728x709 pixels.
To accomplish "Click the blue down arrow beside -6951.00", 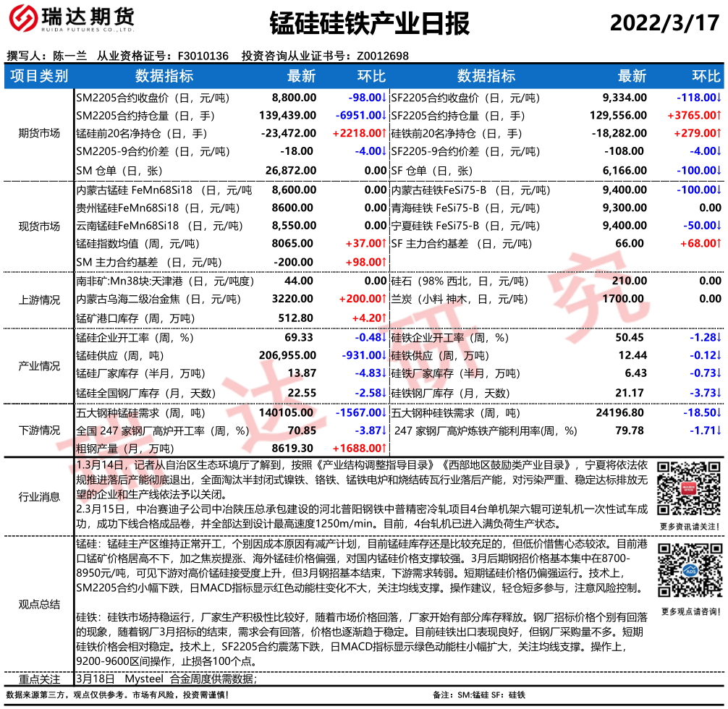I will [x=383, y=116].
